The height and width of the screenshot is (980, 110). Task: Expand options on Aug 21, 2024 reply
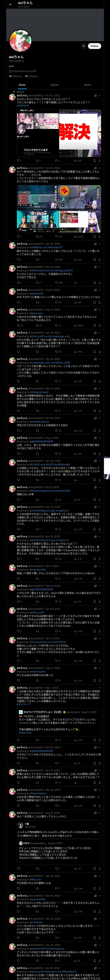(100, 290)
